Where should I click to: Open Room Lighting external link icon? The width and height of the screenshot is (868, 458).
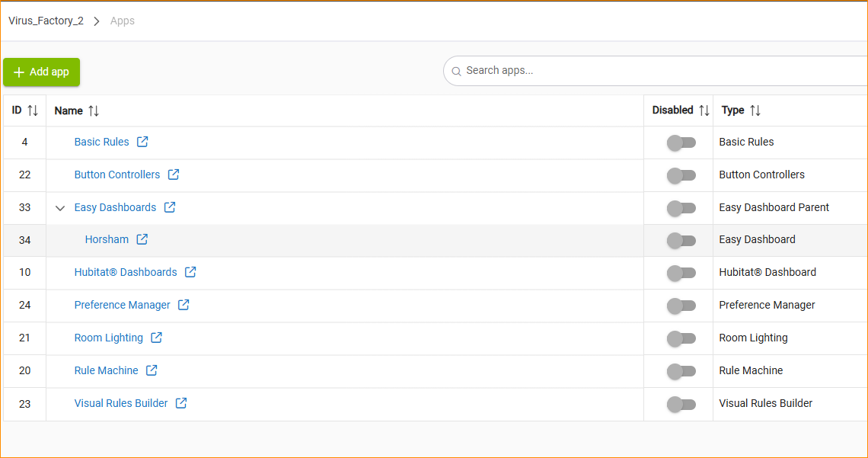(156, 338)
